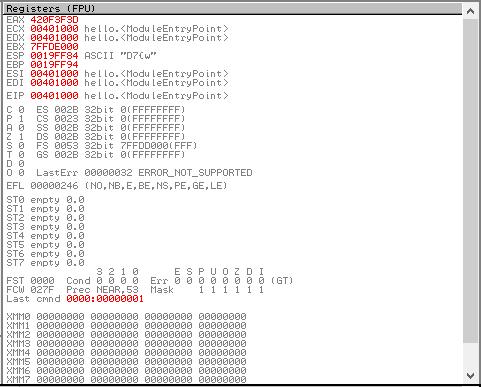Click the O overflow flag value
Screen dimensions: 481x387
coord(21,173)
